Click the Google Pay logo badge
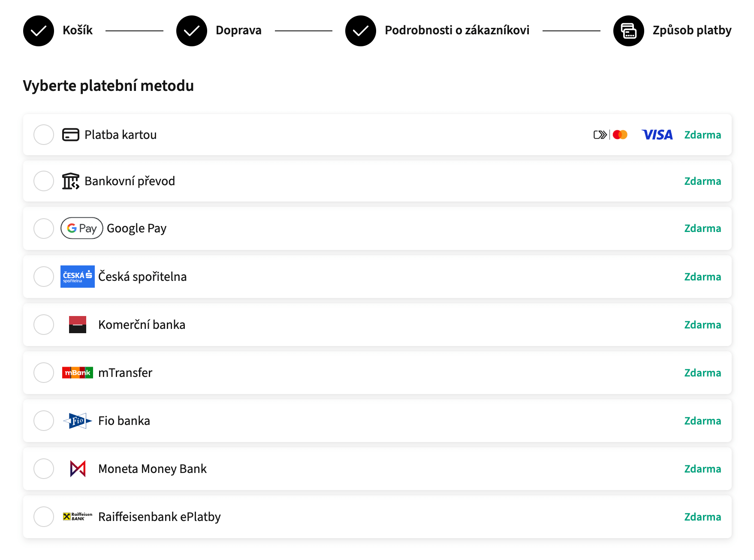The height and width of the screenshot is (560, 754). click(x=81, y=228)
